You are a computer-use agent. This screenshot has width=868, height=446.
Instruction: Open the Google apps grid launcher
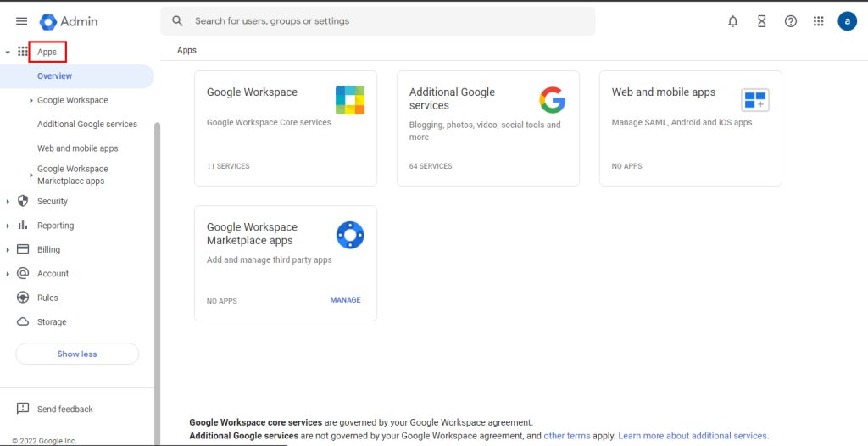click(818, 21)
